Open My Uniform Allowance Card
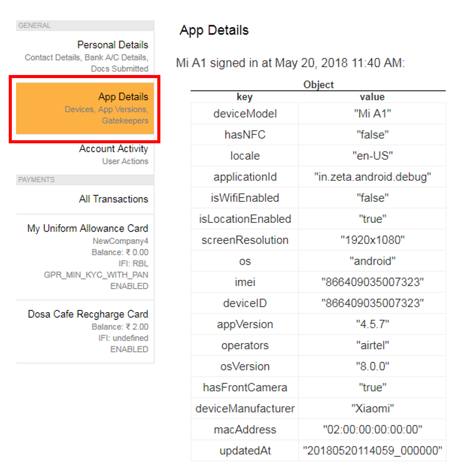Image resolution: width=476 pixels, height=468 pixels. tap(85, 257)
